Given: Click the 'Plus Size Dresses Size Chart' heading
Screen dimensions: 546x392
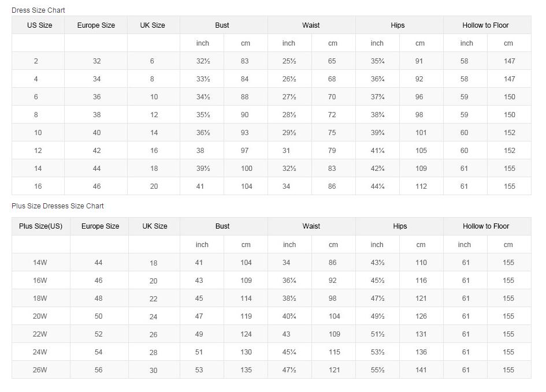Looking at the screenshot, I should (58, 206).
